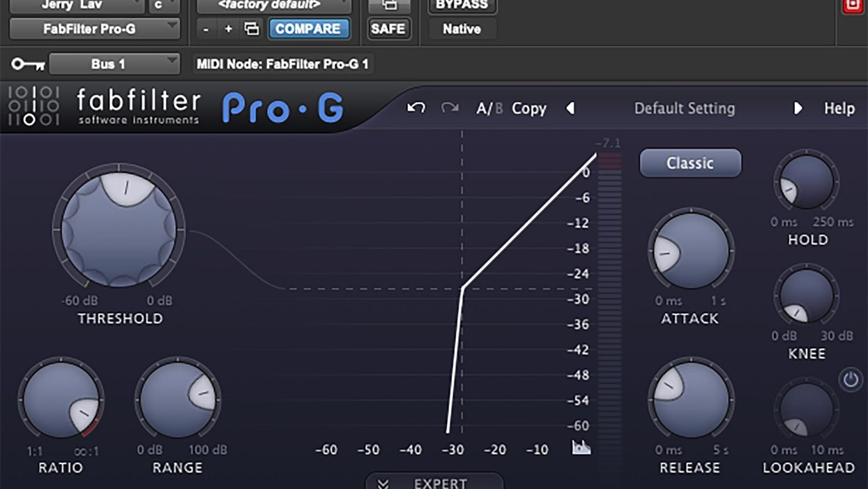Enable SAFE record mode
868x489 pixels.
click(x=388, y=29)
